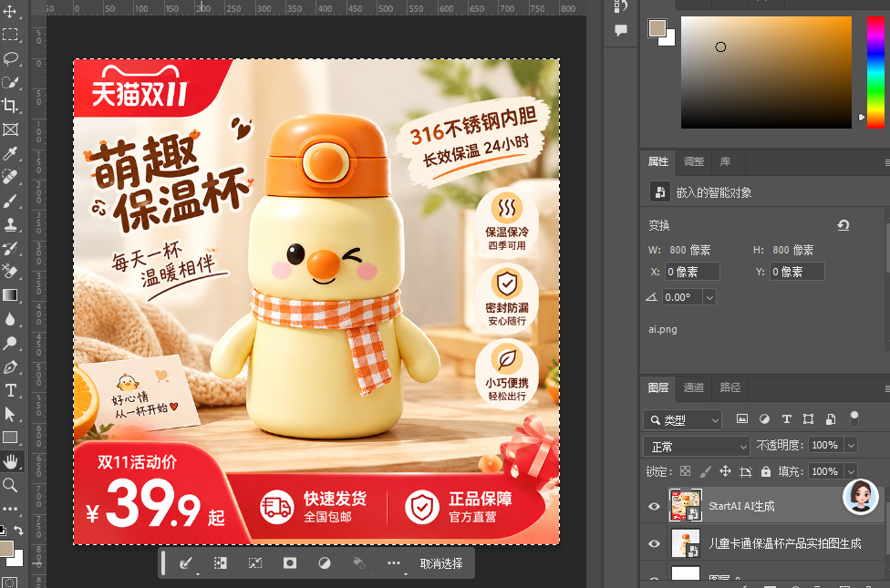The height and width of the screenshot is (588, 890).
Task: Select the Rectangle shape tool
Action: tap(10, 438)
